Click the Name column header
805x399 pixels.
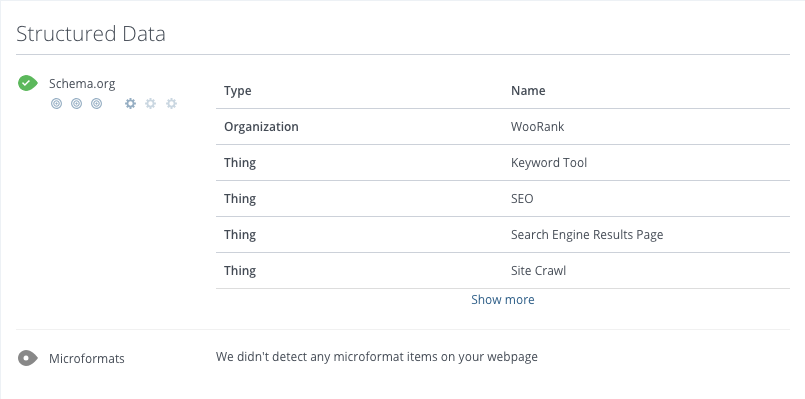click(x=528, y=91)
